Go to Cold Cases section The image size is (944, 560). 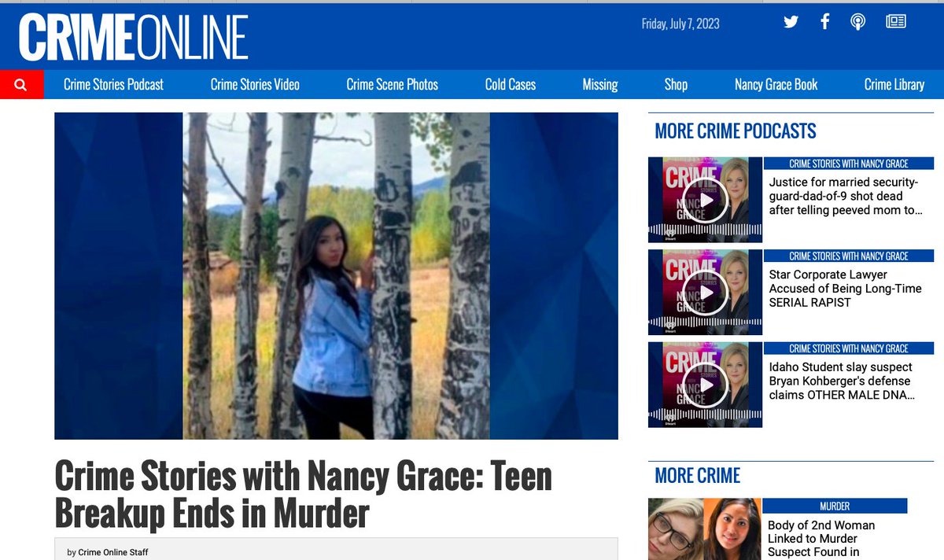pos(511,84)
